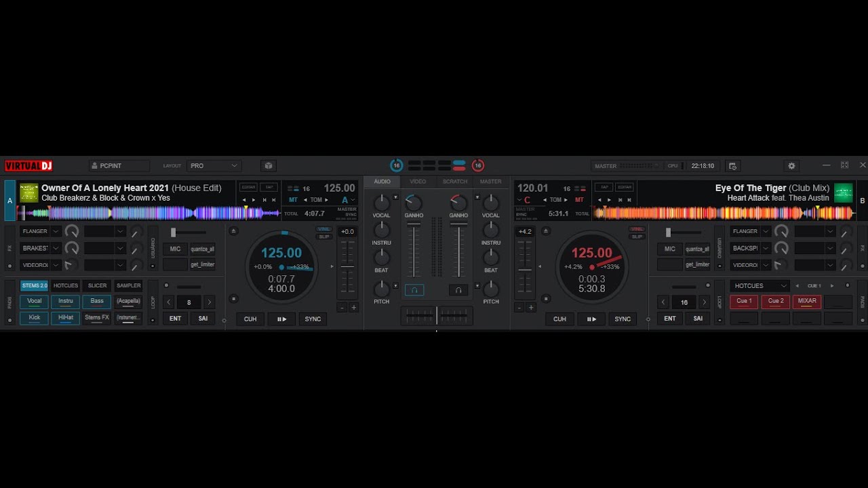
Task: Click the 3D cube icon beside layout selector
Action: [x=269, y=166]
